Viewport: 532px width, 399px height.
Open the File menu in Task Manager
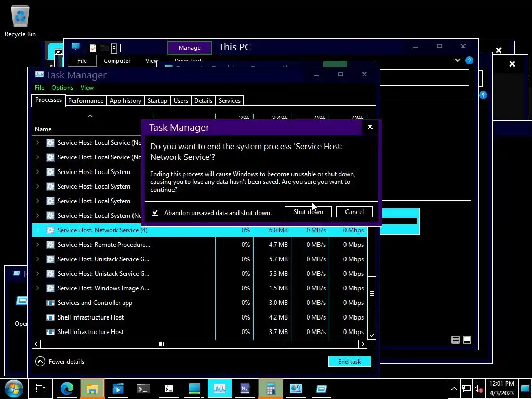point(39,87)
